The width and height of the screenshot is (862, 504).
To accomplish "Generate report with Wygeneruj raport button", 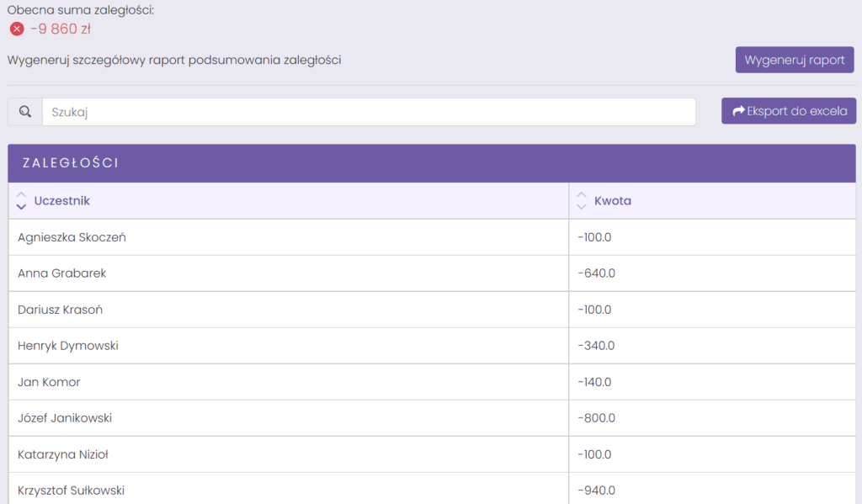I will [795, 60].
